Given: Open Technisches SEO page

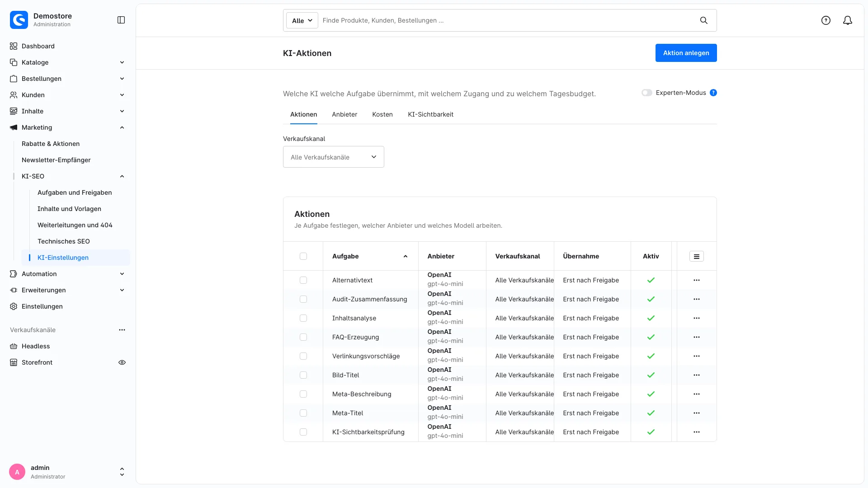Looking at the screenshot, I should point(64,241).
